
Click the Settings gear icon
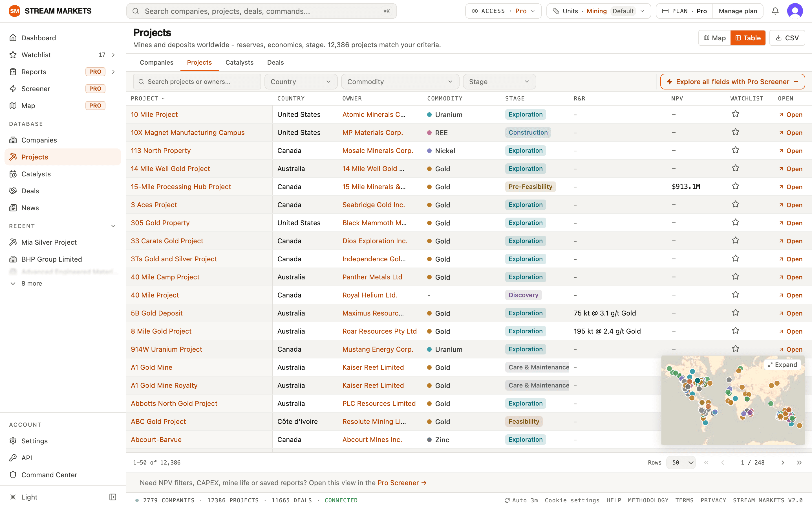(13, 441)
